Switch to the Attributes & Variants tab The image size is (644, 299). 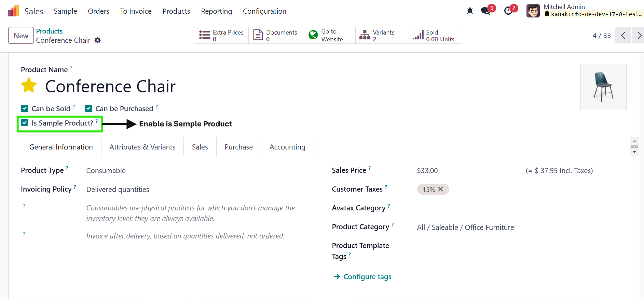click(142, 147)
